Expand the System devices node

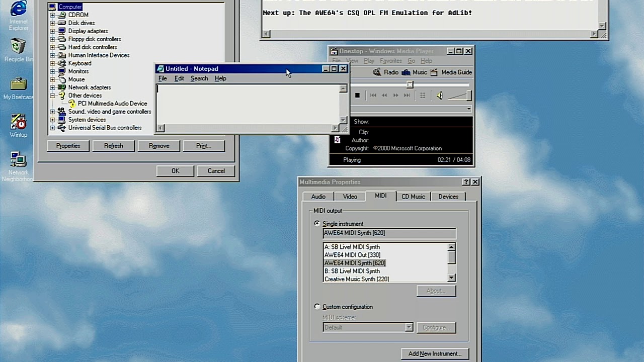coord(52,120)
